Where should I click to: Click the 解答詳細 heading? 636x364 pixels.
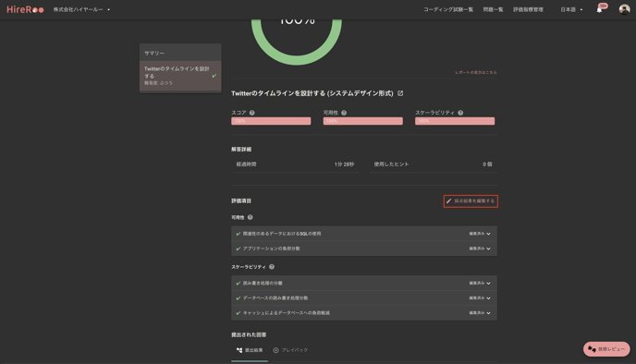point(241,149)
